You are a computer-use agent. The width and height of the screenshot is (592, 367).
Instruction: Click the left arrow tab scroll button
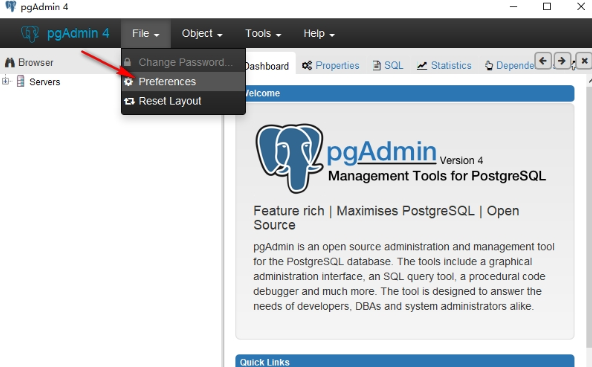pos(543,60)
